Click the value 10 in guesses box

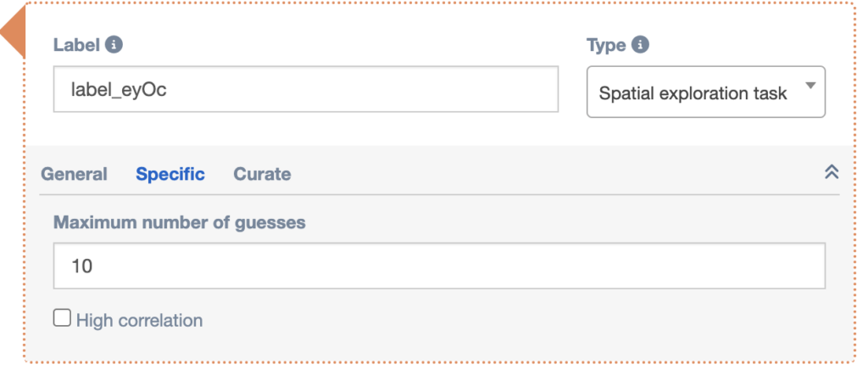[81, 266]
